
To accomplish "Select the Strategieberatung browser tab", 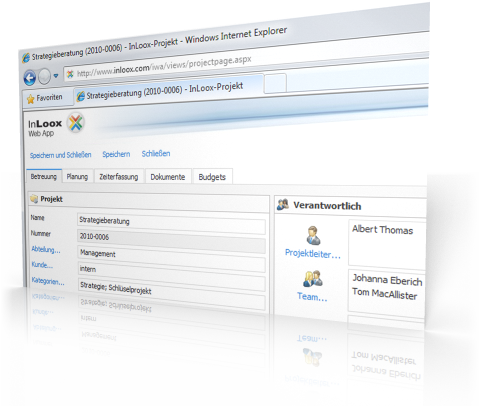I will pos(168,89).
